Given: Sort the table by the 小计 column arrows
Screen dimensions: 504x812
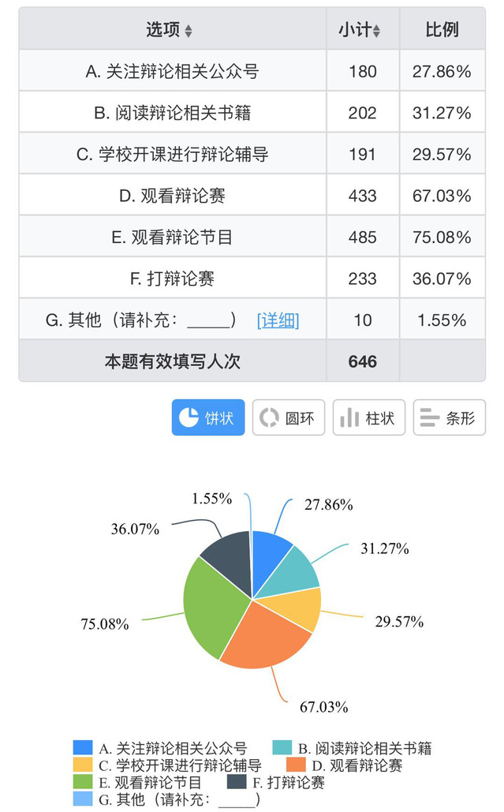Looking at the screenshot, I should tap(376, 32).
